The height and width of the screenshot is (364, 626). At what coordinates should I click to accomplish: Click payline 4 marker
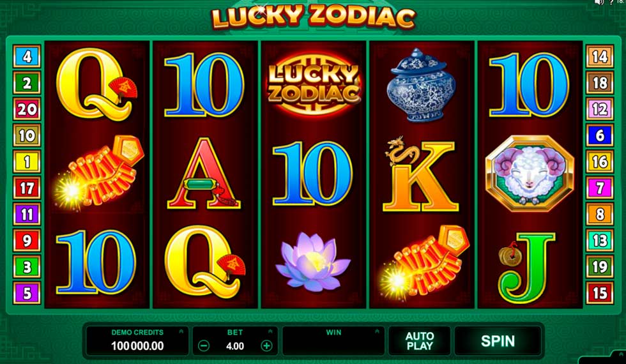coord(27,56)
